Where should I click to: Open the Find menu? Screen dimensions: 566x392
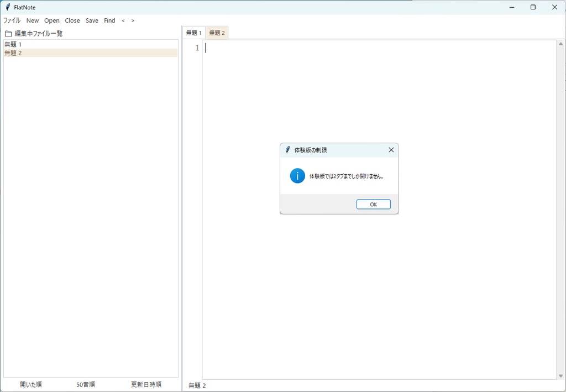pos(109,20)
